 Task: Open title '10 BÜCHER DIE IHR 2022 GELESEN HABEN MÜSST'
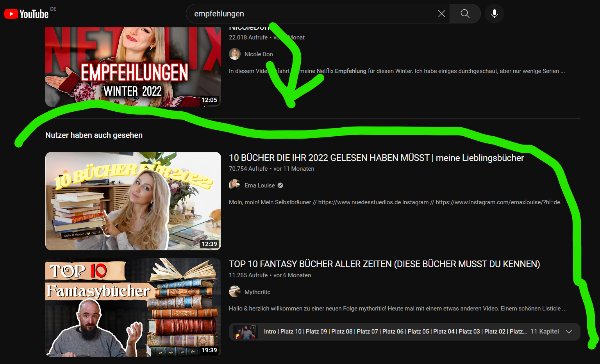(x=376, y=158)
